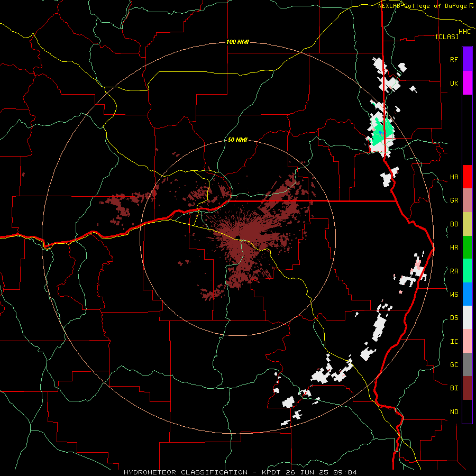Click the 'BD' legend label
This screenshot has width=476, height=476.
[x=454, y=224]
